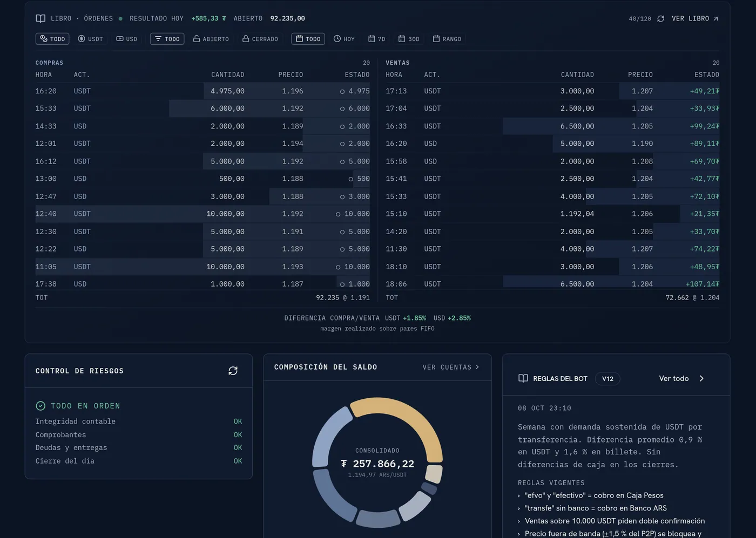The height and width of the screenshot is (538, 756).
Task: Click the V12 version badge
Action: point(607,378)
